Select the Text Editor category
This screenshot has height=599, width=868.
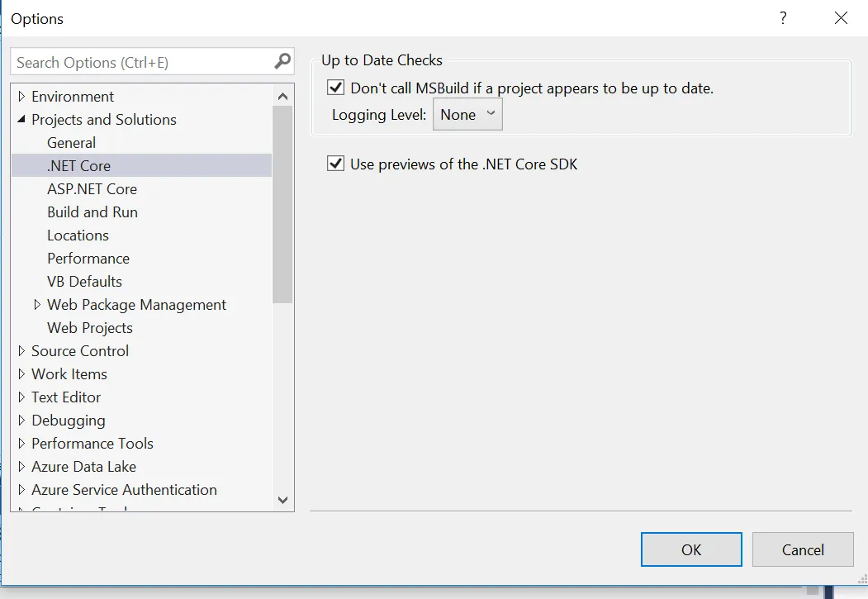(x=66, y=397)
